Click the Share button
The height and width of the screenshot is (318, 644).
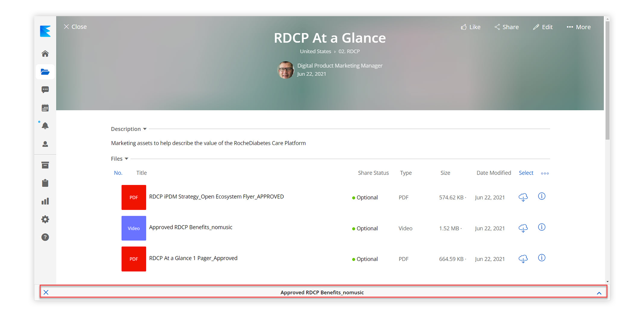tap(506, 27)
